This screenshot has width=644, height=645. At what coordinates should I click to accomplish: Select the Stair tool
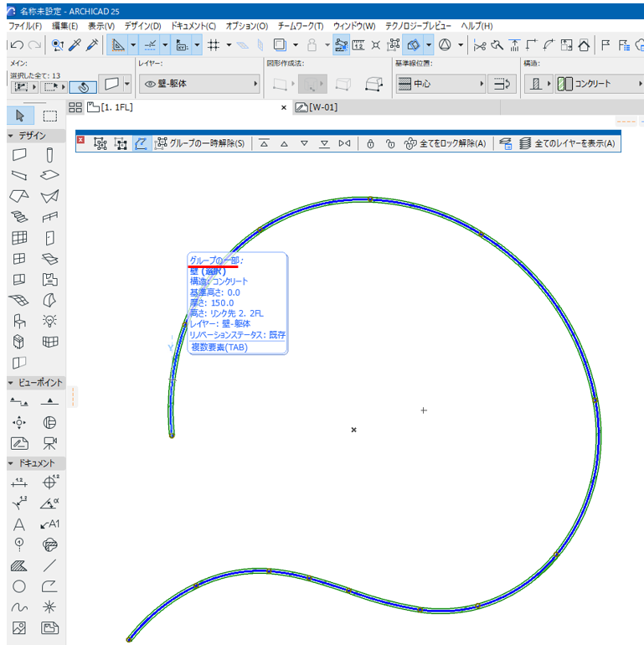(x=19, y=217)
